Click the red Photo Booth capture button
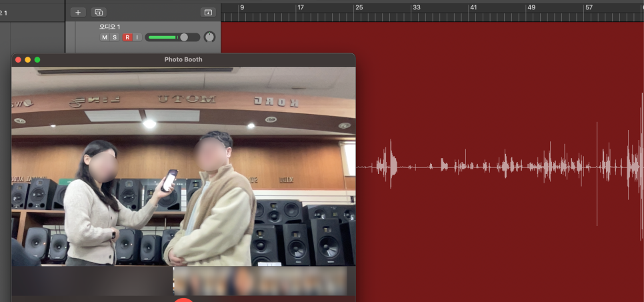Screen dimensions: 644x302 pos(183,300)
